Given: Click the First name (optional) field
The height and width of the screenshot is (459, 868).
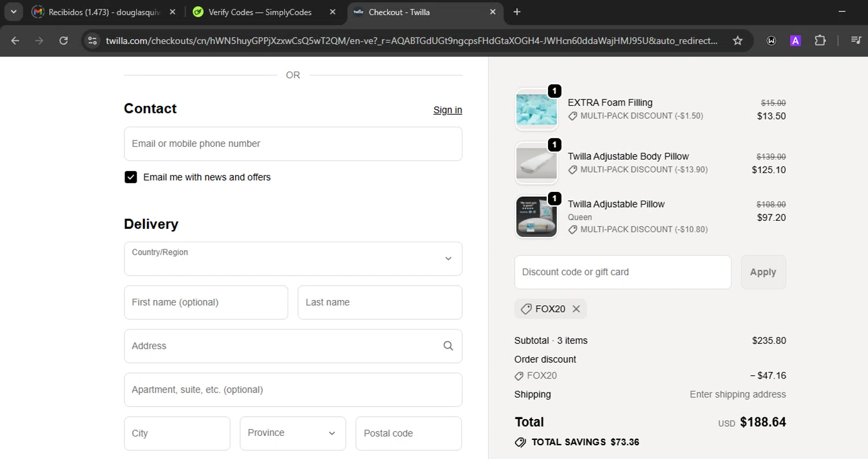Looking at the screenshot, I should [206, 302].
